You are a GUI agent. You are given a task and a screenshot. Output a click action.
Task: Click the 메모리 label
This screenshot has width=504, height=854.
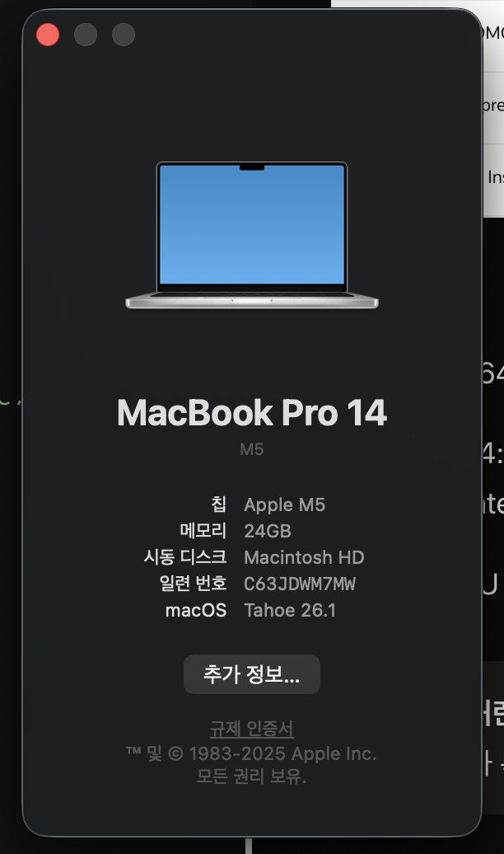coord(203,531)
